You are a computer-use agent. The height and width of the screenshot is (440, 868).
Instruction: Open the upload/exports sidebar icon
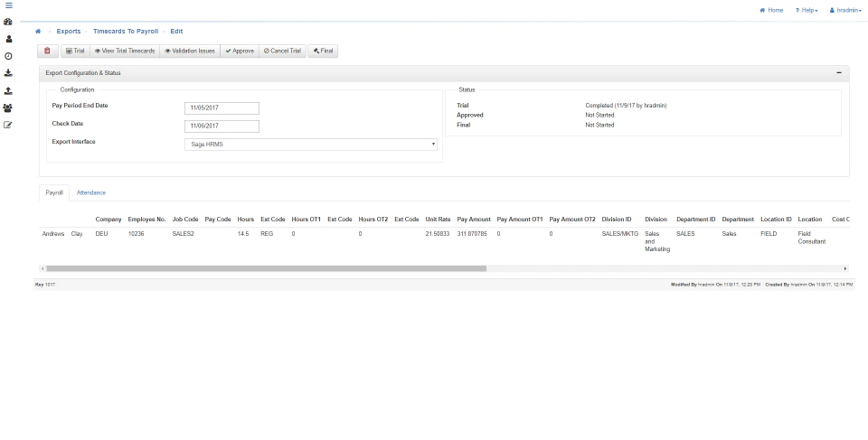[8, 90]
